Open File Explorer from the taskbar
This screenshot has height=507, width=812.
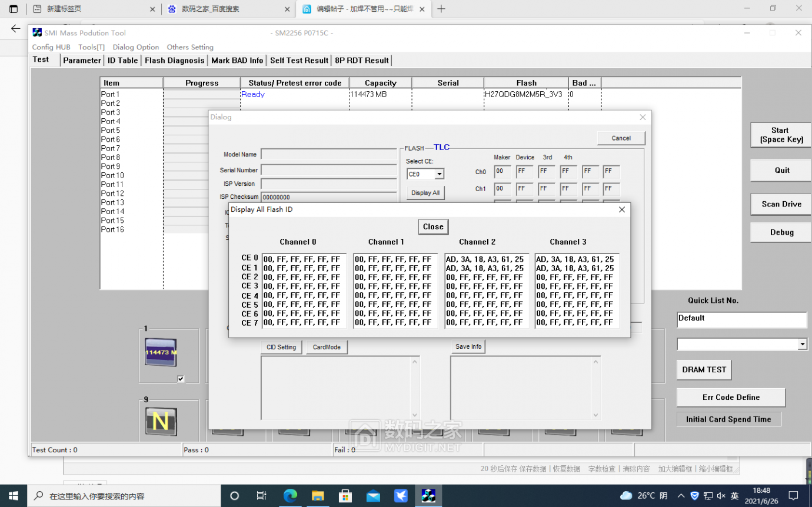(318, 496)
